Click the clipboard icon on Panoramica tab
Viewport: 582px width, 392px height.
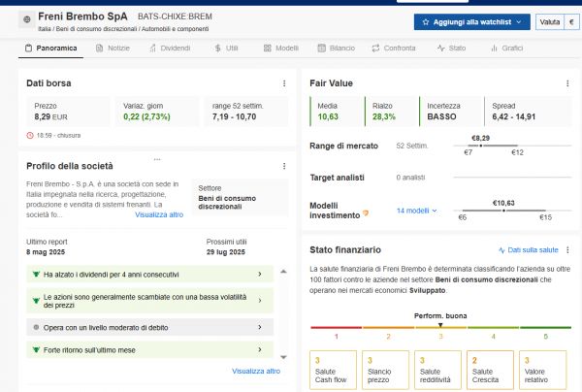point(28,49)
